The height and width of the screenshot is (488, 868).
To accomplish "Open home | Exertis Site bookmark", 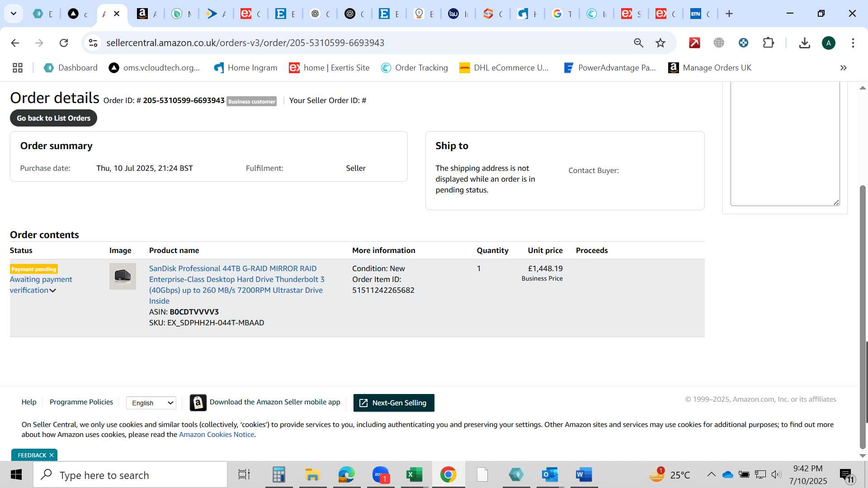I will click(x=330, y=68).
